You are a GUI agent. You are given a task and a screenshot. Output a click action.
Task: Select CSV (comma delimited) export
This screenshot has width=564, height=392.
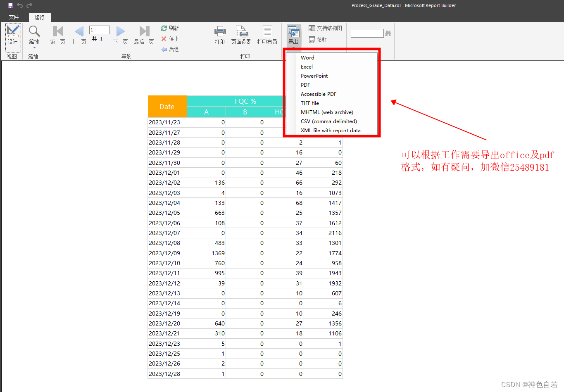(x=332, y=121)
